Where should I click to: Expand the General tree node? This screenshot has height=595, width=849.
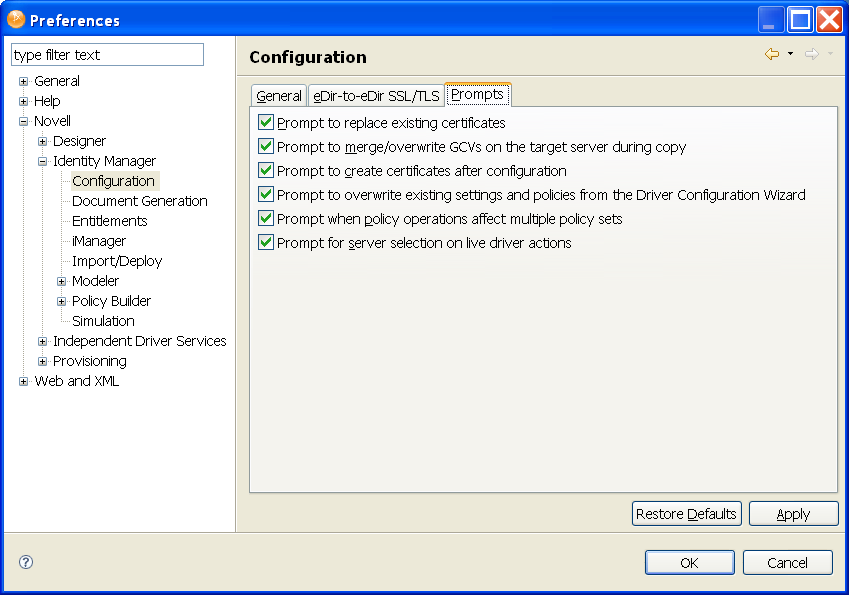coord(24,81)
